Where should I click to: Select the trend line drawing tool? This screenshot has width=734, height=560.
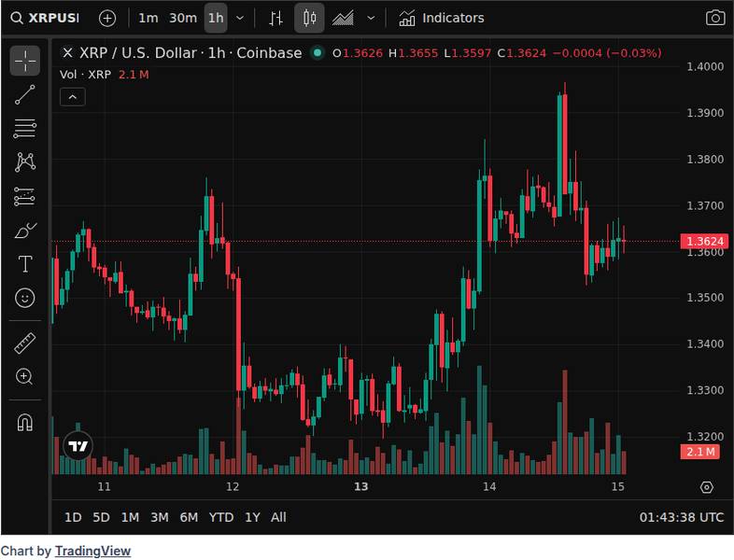pyautogui.click(x=25, y=94)
